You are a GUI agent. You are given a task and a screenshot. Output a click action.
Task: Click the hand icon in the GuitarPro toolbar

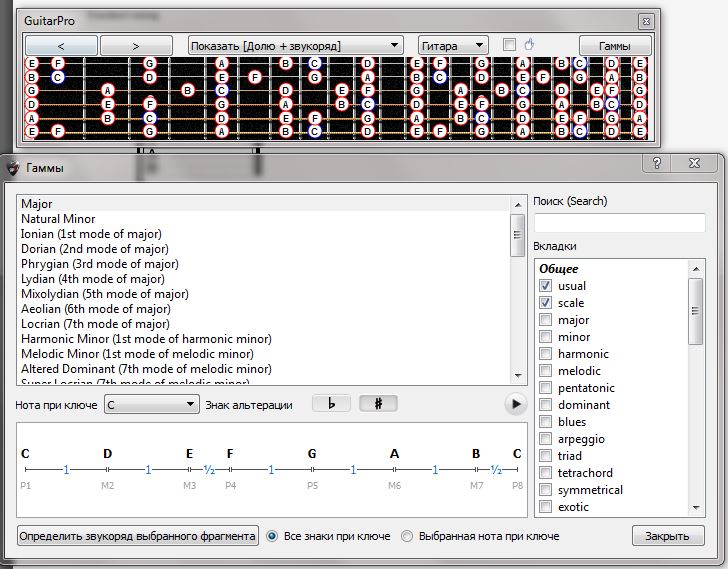[x=529, y=45]
